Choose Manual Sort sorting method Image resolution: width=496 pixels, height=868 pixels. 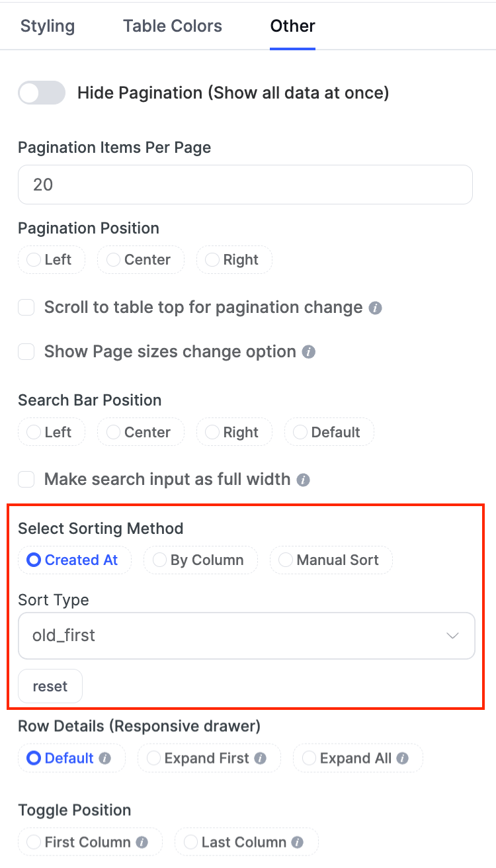pos(331,560)
